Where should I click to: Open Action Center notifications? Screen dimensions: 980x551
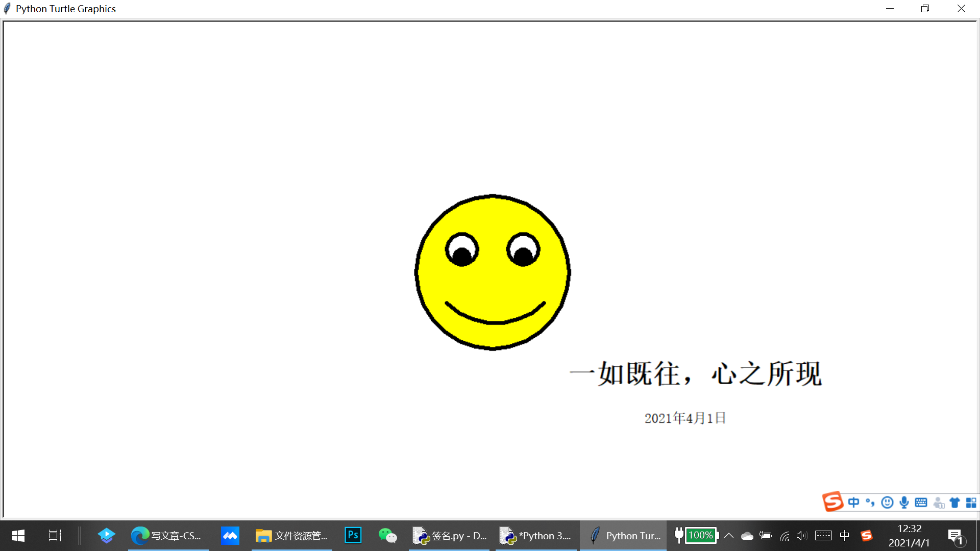click(954, 535)
